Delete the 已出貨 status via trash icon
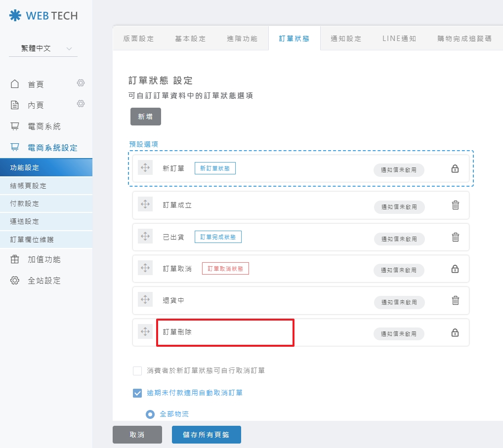This screenshot has width=503, height=448. point(456,237)
